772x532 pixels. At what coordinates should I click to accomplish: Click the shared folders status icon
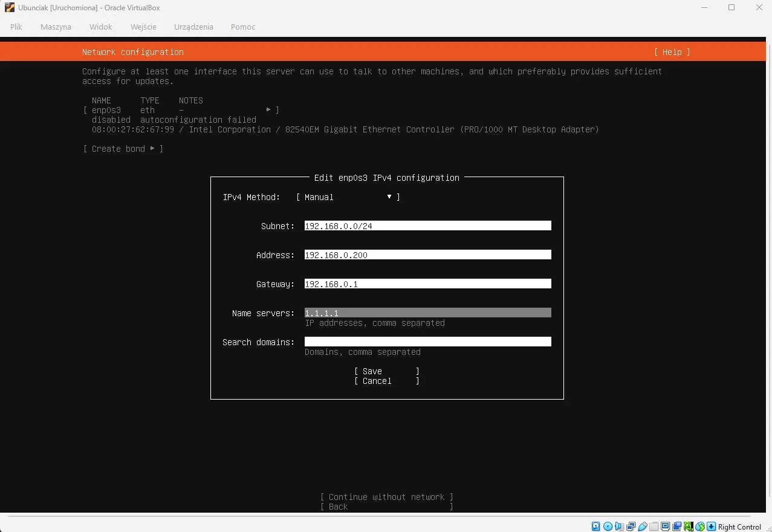pos(654,527)
